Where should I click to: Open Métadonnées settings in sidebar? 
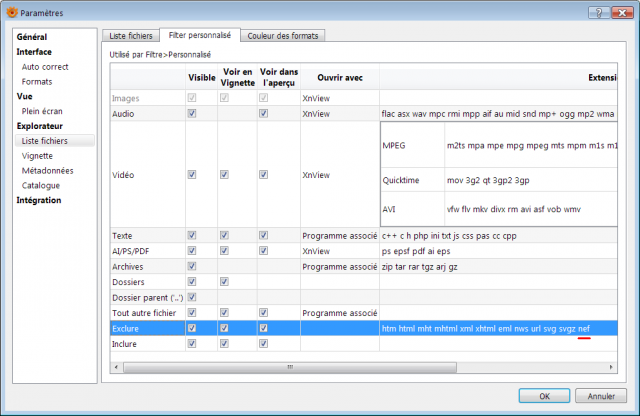[x=47, y=171]
